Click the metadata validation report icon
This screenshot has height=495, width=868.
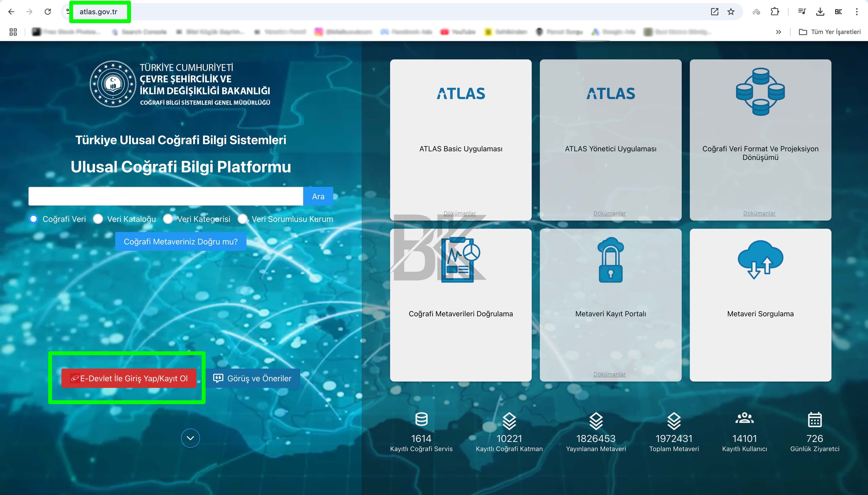[x=460, y=260]
